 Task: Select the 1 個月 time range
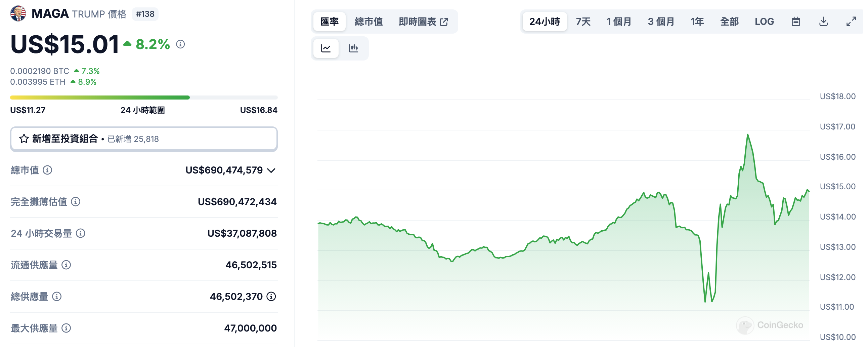619,22
